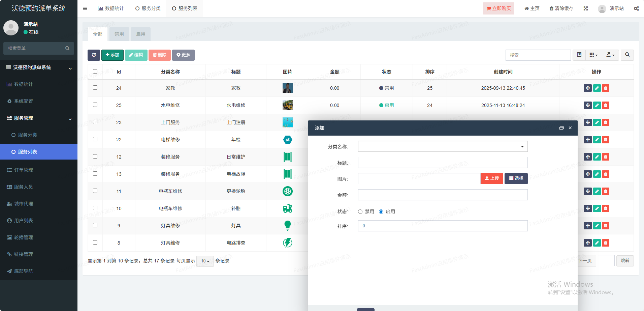Click the red delete icon for row 24
644x311 pixels.
pos(606,88)
